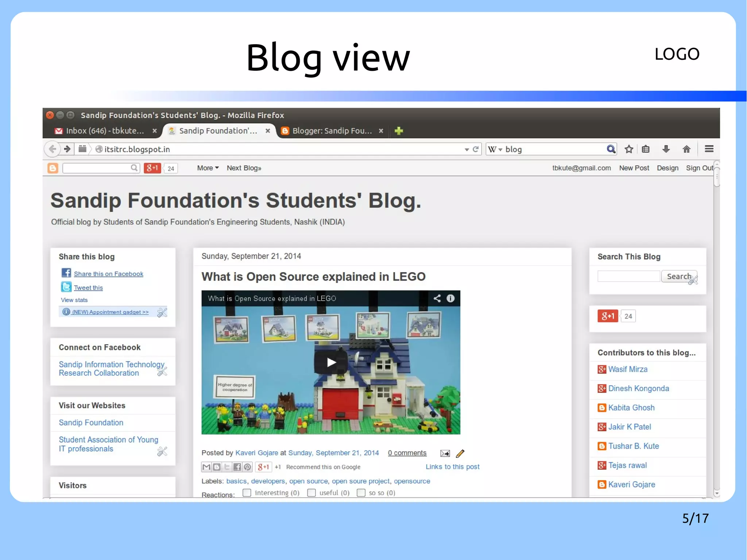The width and height of the screenshot is (747, 560).
Task: Click BlogThis icon below post
Action: click(x=217, y=467)
